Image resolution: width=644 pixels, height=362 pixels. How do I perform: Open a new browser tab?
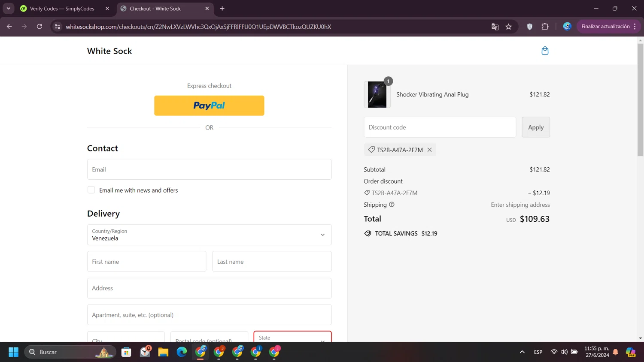point(222,9)
